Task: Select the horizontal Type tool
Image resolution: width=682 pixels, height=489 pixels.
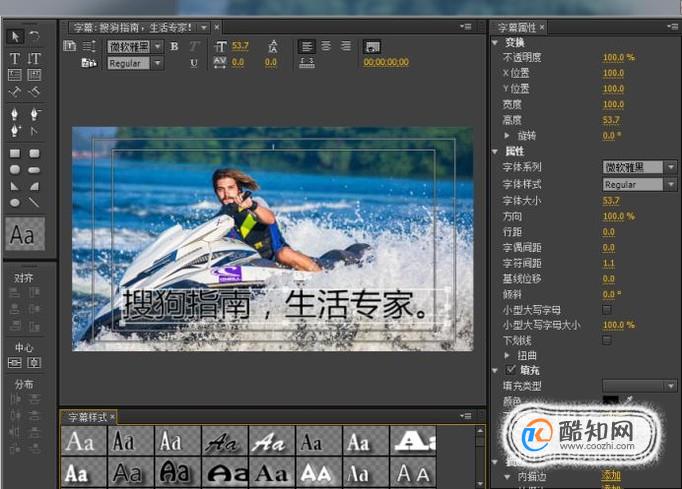Action: pyautogui.click(x=14, y=58)
